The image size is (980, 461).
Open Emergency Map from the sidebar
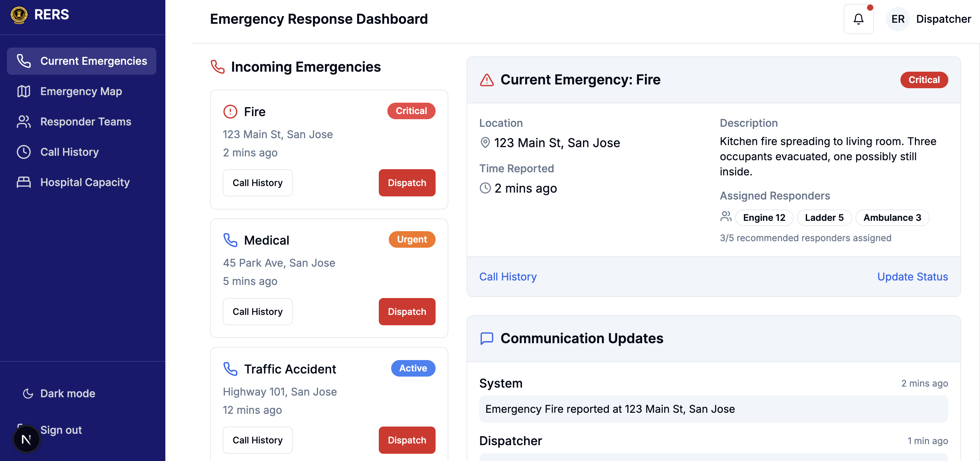click(x=81, y=91)
